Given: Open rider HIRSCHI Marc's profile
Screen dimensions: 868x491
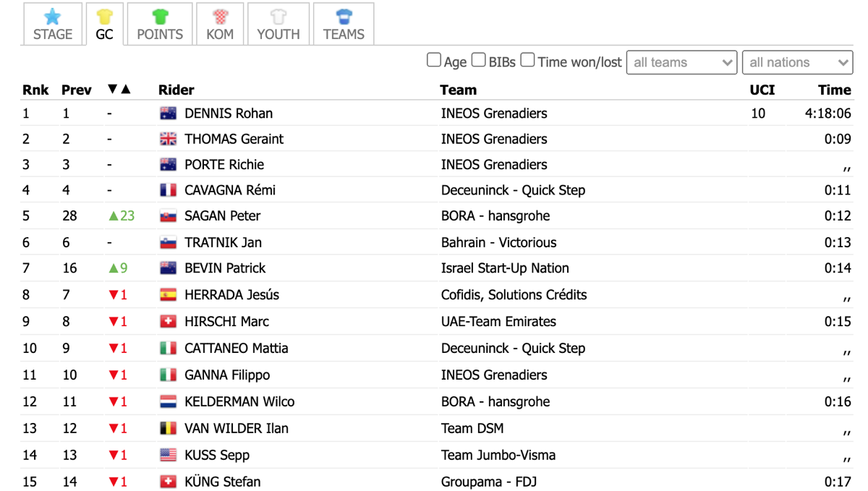Looking at the screenshot, I should coord(226,321).
